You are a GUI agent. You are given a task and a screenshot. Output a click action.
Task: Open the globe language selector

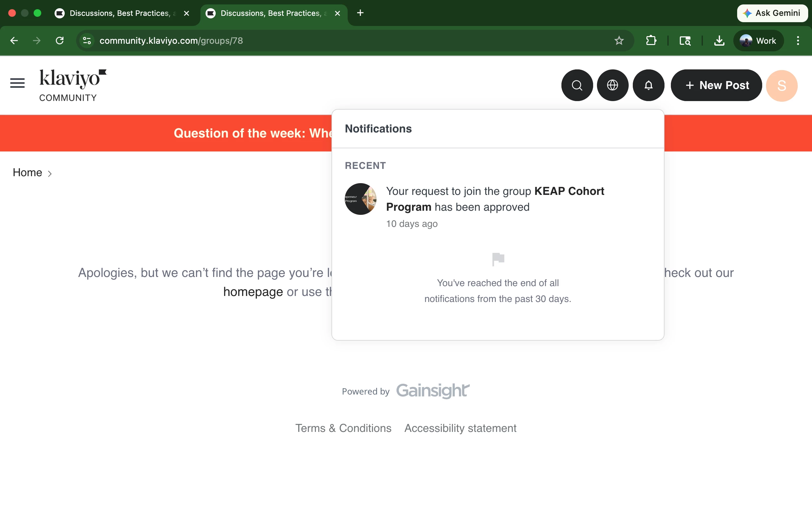point(612,85)
